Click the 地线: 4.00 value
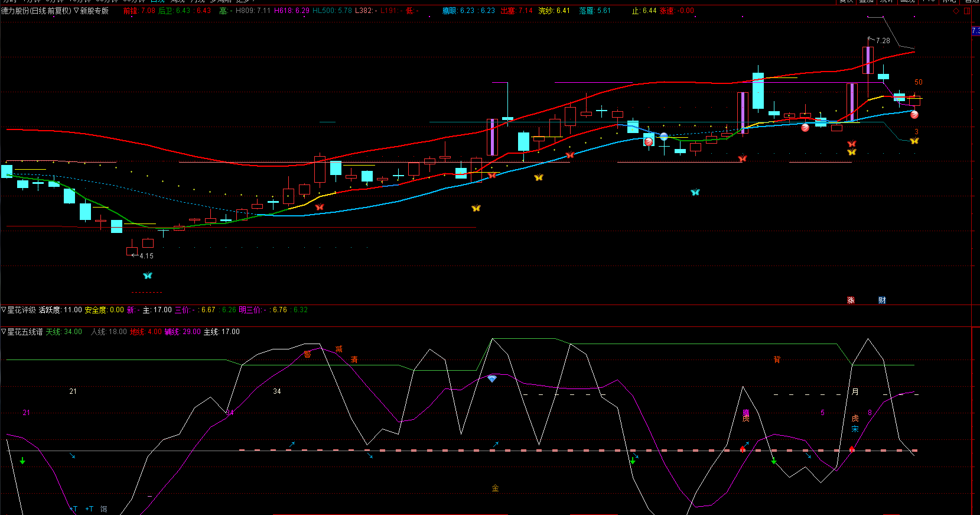Screen dimensions: 980x515 [x=146, y=332]
